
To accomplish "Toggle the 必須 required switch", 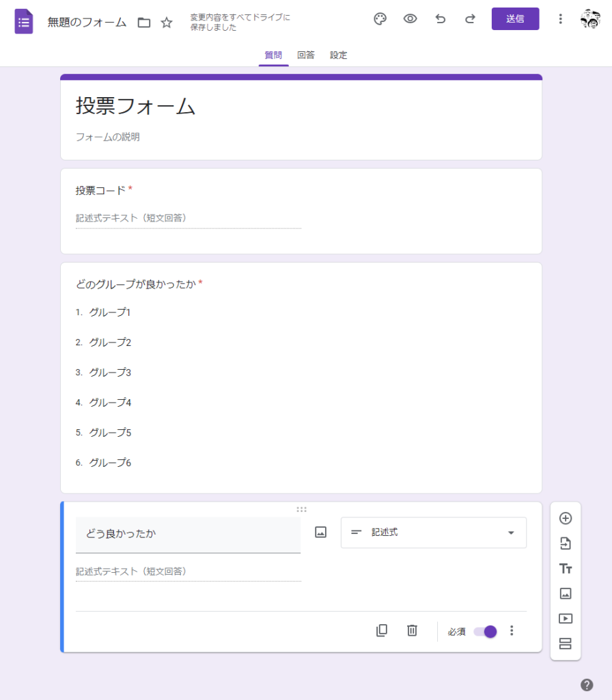I will tap(486, 632).
